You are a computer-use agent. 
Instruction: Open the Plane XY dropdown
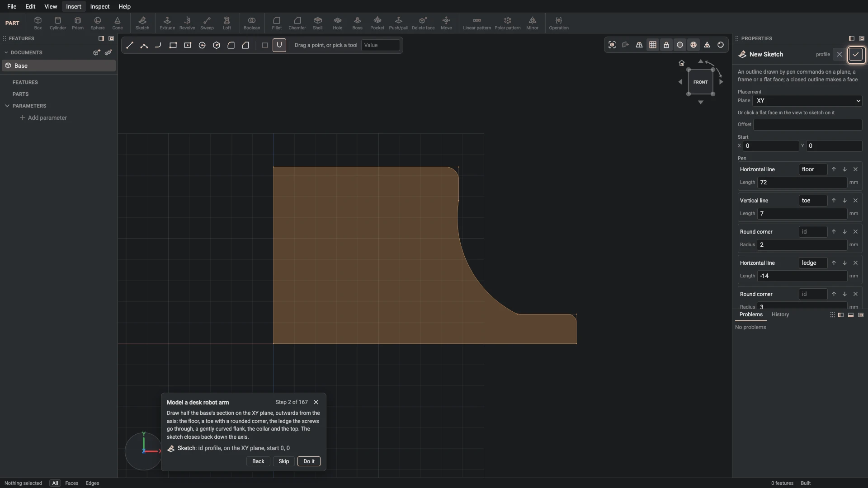tap(807, 101)
